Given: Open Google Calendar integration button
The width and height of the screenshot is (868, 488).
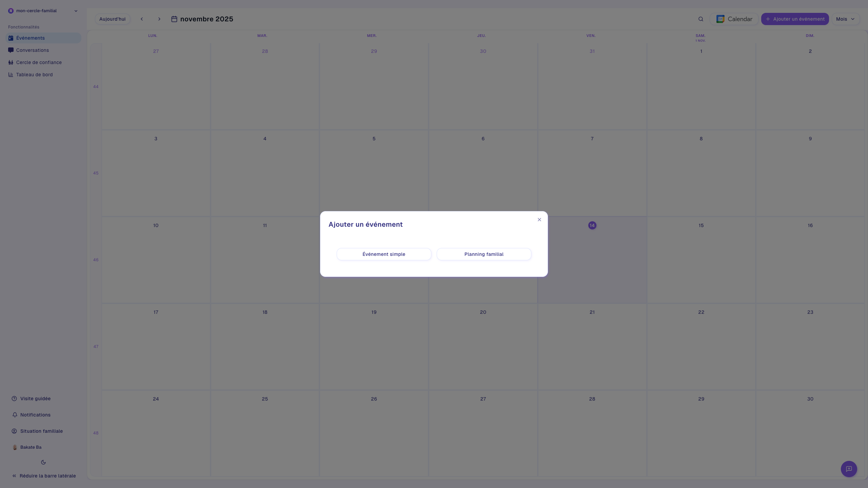Looking at the screenshot, I should pyautogui.click(x=734, y=19).
